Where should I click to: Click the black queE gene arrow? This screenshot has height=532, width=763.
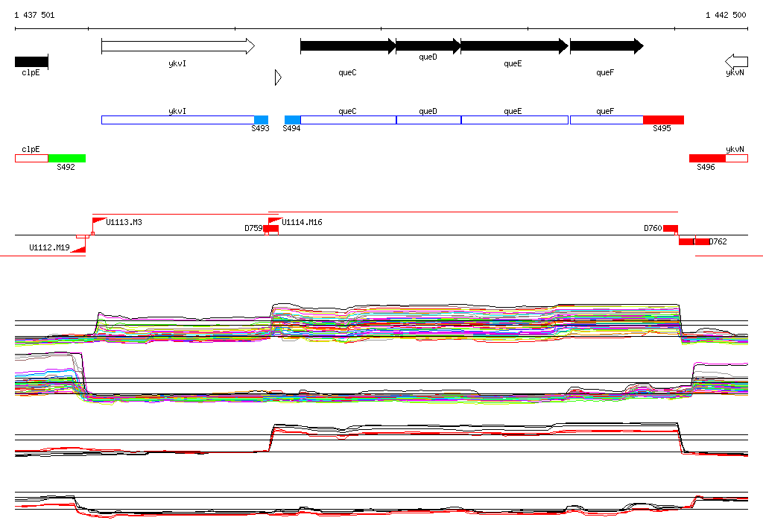[514, 46]
